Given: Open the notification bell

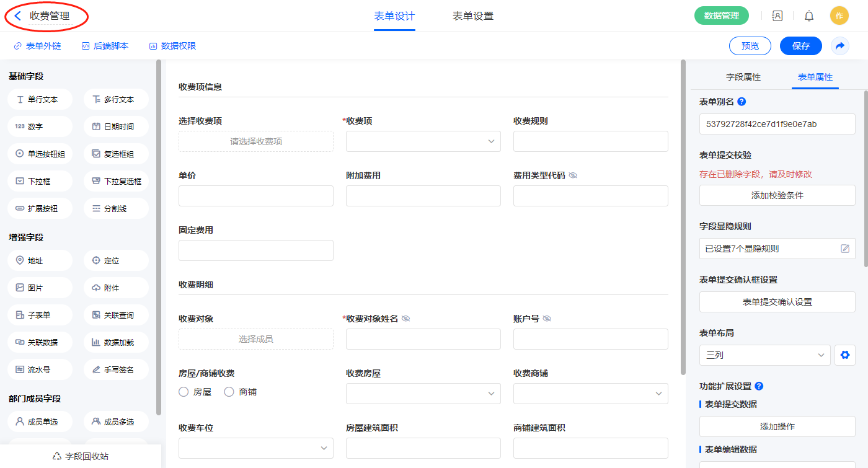Looking at the screenshot, I should [x=809, y=16].
